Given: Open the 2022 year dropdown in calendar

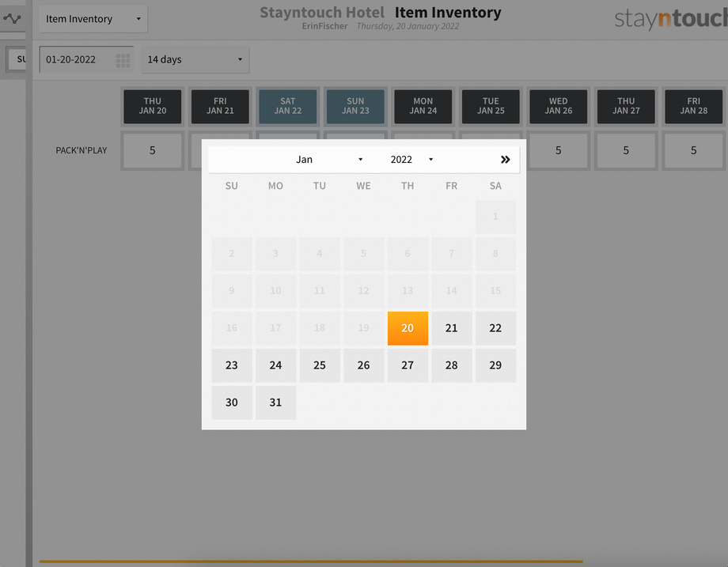Looking at the screenshot, I should 411,160.
